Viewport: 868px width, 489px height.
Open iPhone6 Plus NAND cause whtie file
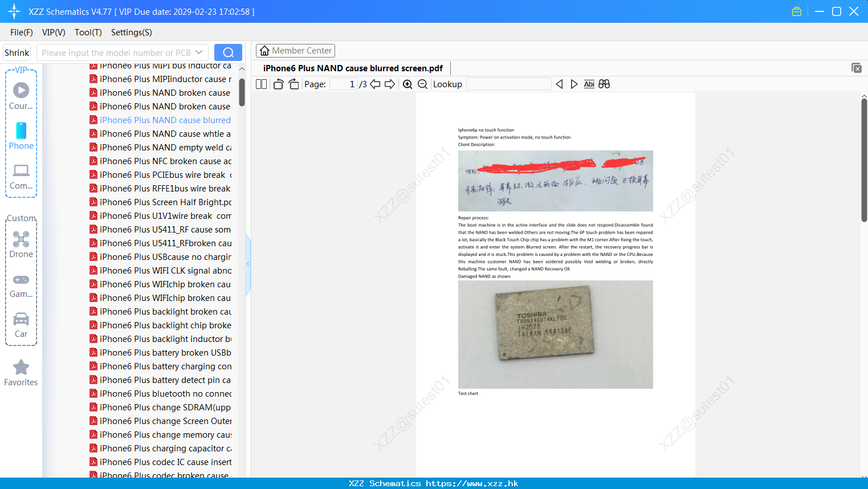(x=160, y=134)
